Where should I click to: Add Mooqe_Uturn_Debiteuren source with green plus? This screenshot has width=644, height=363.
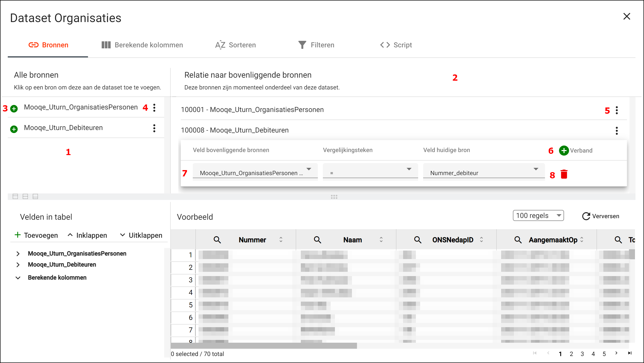14,129
